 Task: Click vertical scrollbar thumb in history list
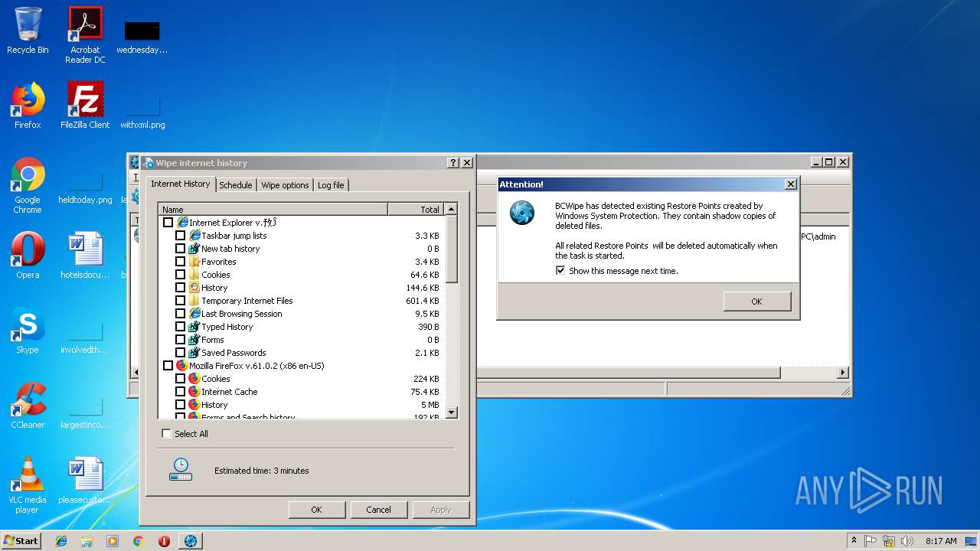click(x=451, y=249)
